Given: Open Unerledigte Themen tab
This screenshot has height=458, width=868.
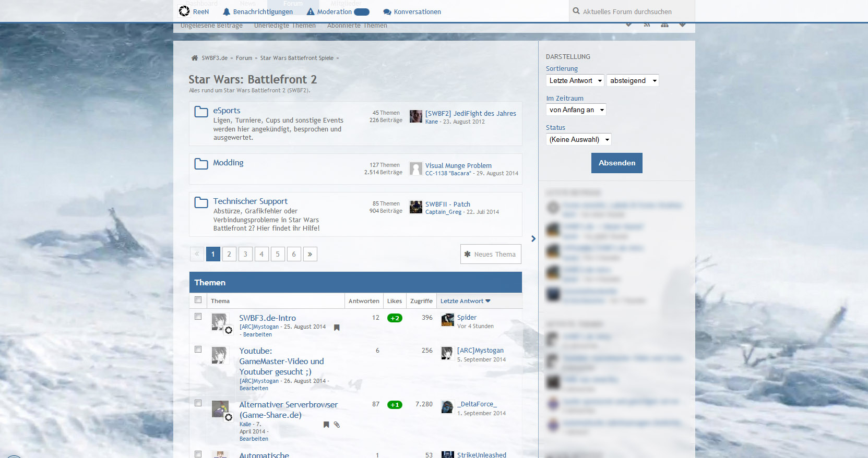Looking at the screenshot, I should click(285, 26).
